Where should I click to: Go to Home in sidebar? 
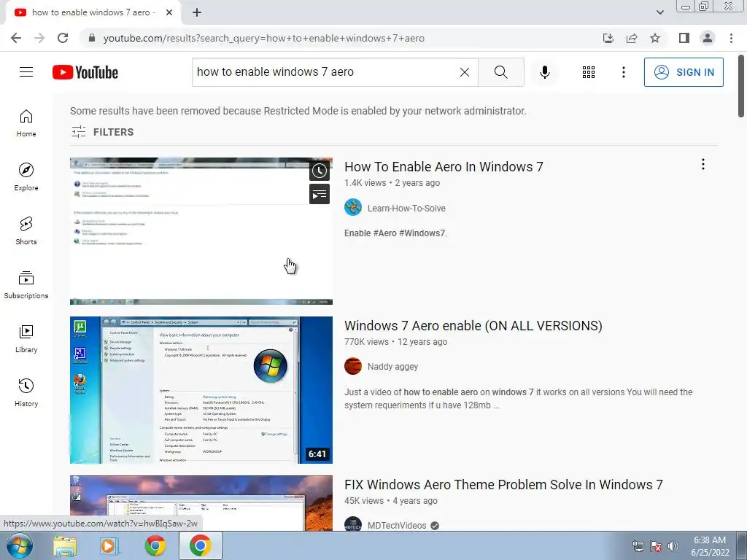coord(26,122)
